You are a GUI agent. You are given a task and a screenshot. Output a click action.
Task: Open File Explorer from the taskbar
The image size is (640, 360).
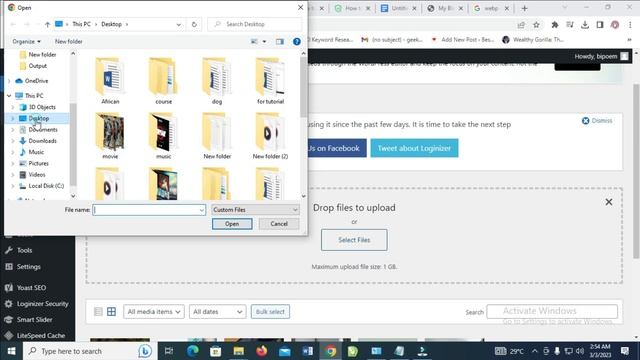[x=239, y=351]
